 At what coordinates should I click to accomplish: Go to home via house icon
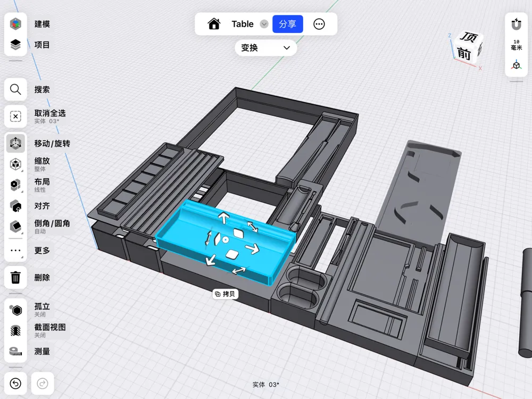coord(214,24)
